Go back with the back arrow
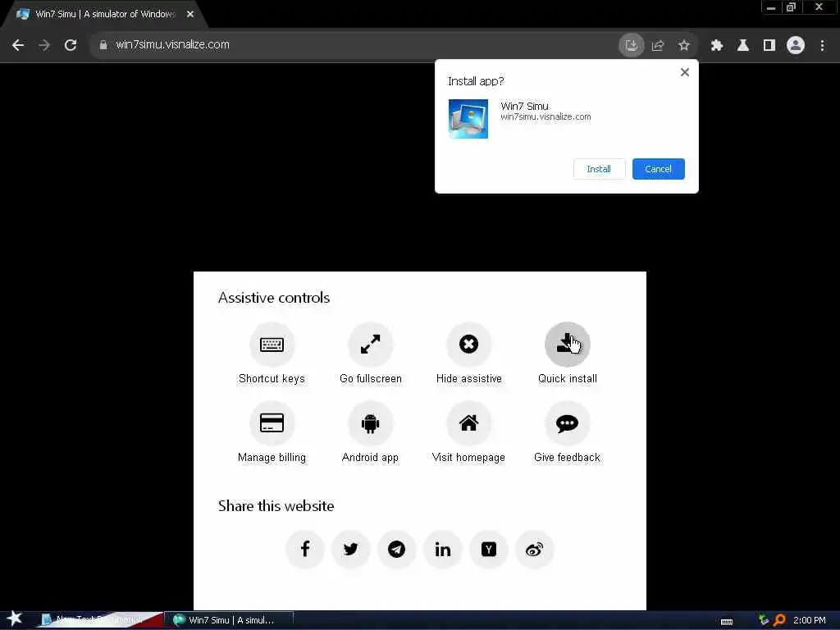Screen dimensions: 840x630 [18, 45]
